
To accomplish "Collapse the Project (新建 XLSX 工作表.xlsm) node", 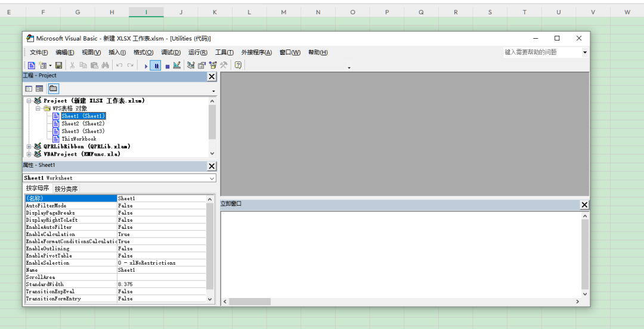I will [x=29, y=101].
